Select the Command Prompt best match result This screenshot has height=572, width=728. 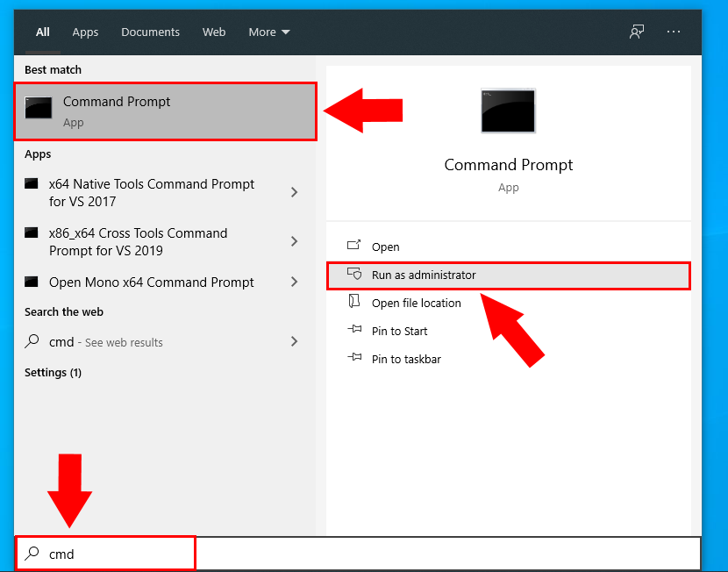[166, 111]
